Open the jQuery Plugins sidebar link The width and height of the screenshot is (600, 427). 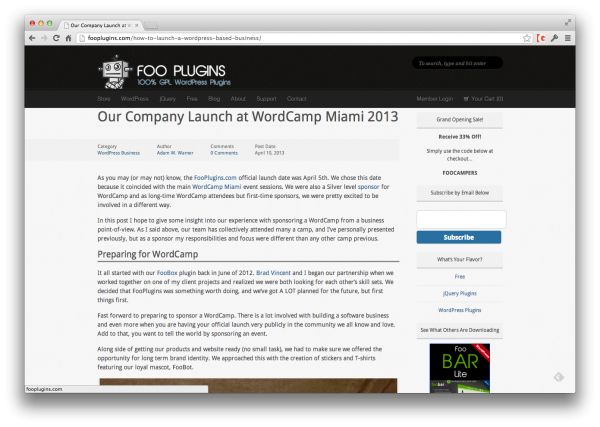pyautogui.click(x=460, y=293)
